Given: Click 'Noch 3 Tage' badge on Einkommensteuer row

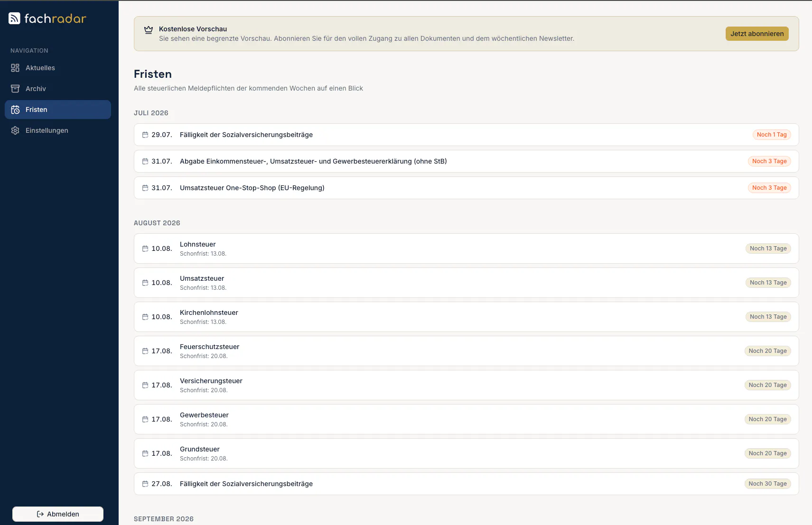Looking at the screenshot, I should (x=769, y=161).
